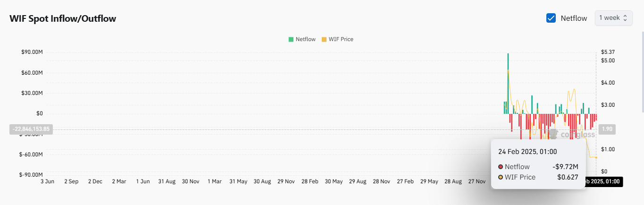Toggle the yellow WIF Price legend swatch
The height and width of the screenshot is (205, 644).
(324, 39)
